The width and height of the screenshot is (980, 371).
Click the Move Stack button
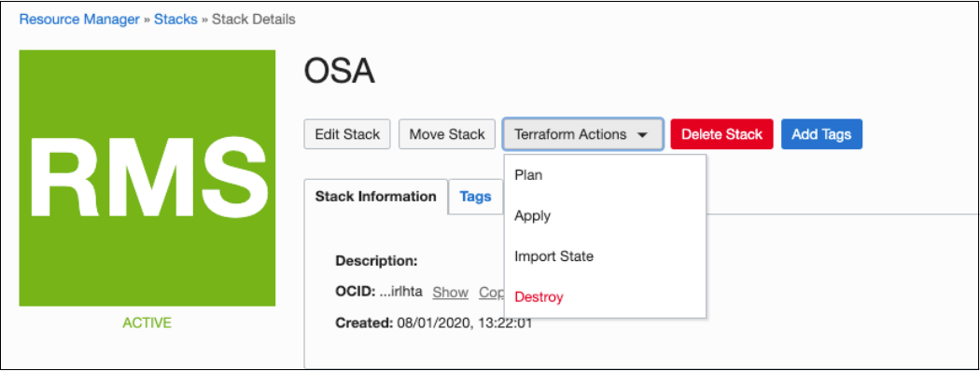click(447, 134)
